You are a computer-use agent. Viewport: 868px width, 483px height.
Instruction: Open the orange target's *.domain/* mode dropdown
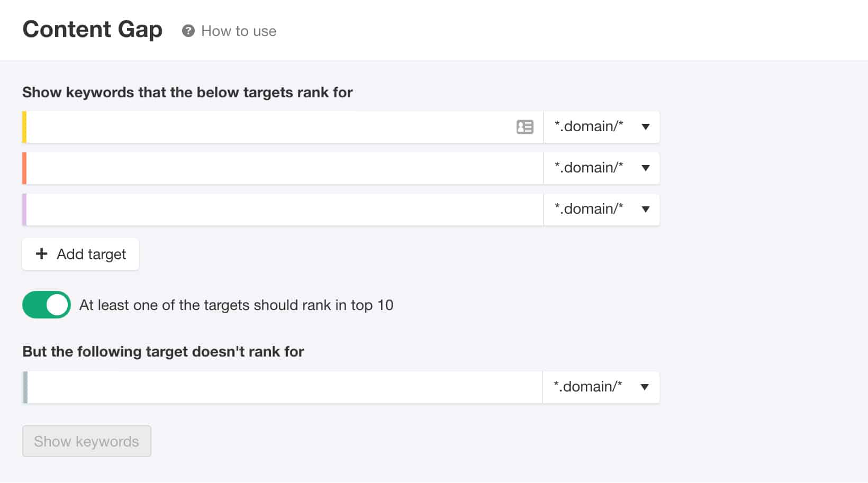[601, 168]
